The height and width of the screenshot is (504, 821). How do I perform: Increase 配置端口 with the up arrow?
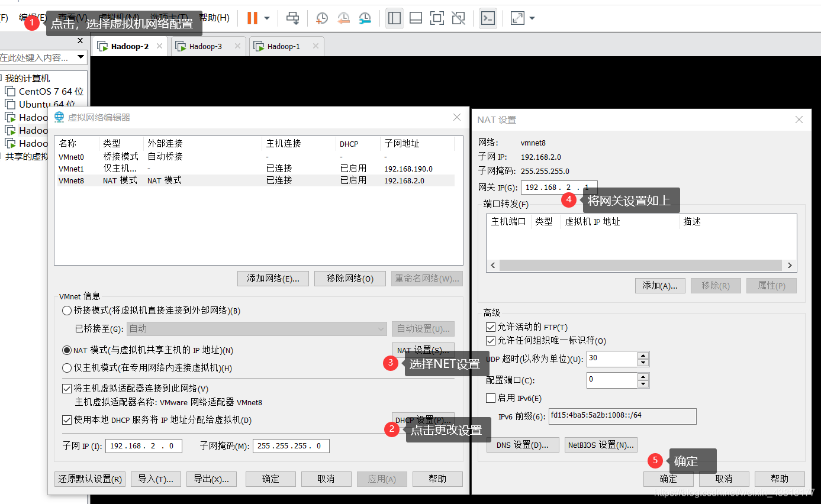click(643, 376)
